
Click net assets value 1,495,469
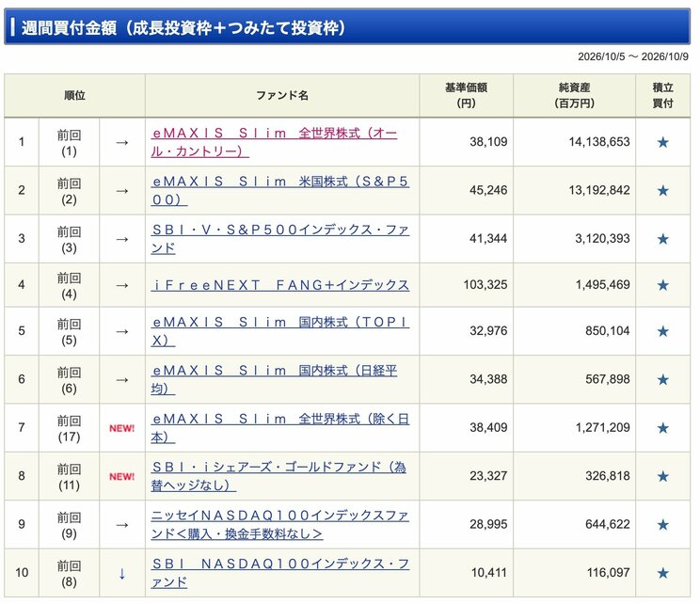tap(602, 284)
